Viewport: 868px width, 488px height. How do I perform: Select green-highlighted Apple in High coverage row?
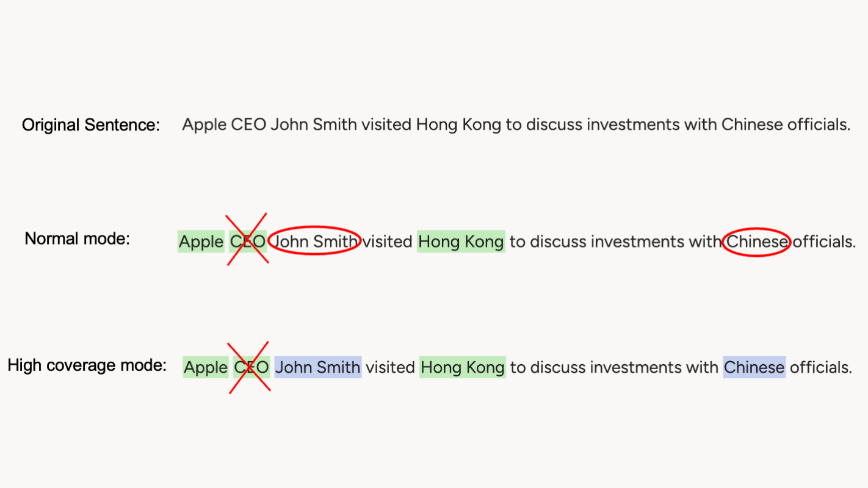(x=205, y=367)
